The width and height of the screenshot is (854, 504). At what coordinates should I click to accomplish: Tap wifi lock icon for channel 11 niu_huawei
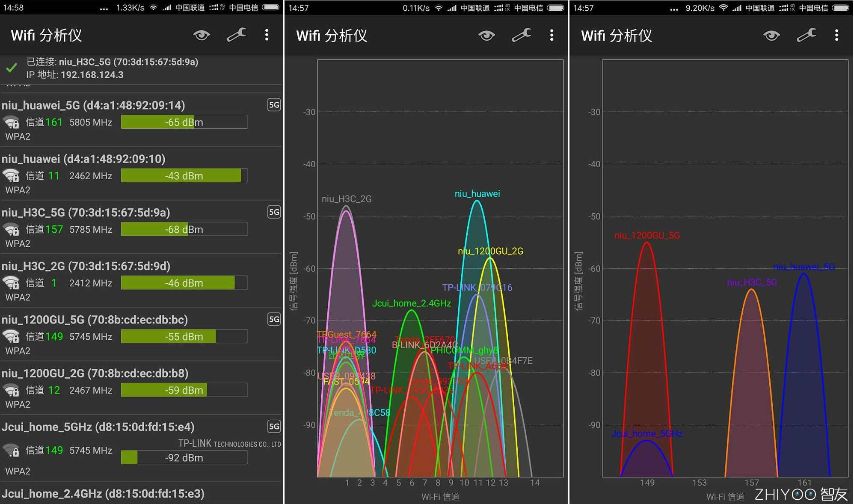point(11,176)
